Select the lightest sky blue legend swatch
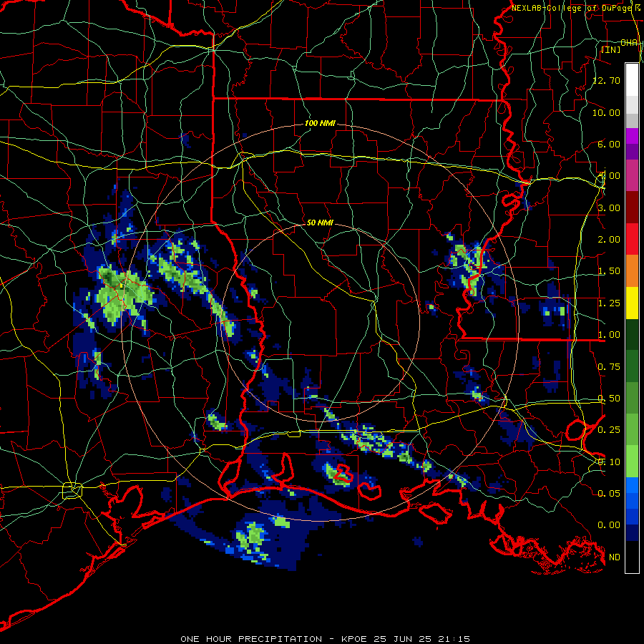The width and height of the screenshot is (644, 644). point(632,485)
